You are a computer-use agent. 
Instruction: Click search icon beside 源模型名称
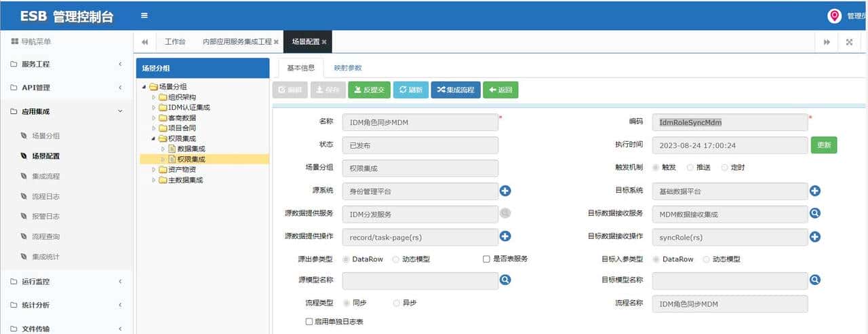pos(505,280)
